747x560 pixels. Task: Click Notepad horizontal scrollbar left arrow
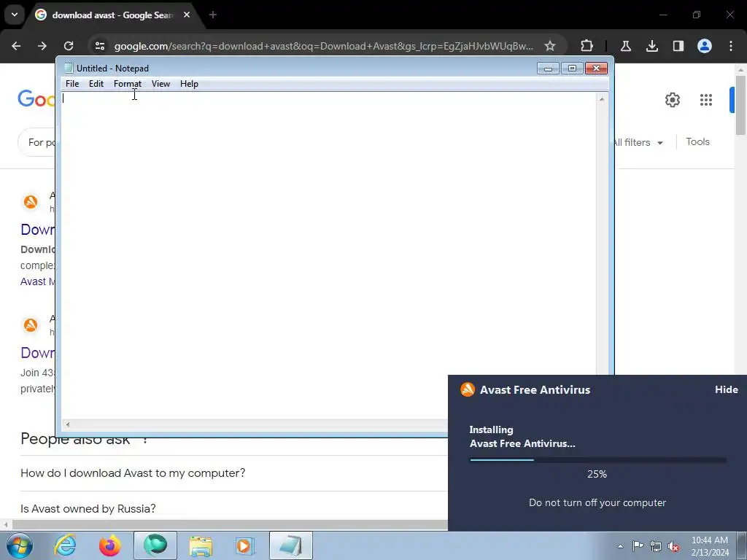pos(68,424)
